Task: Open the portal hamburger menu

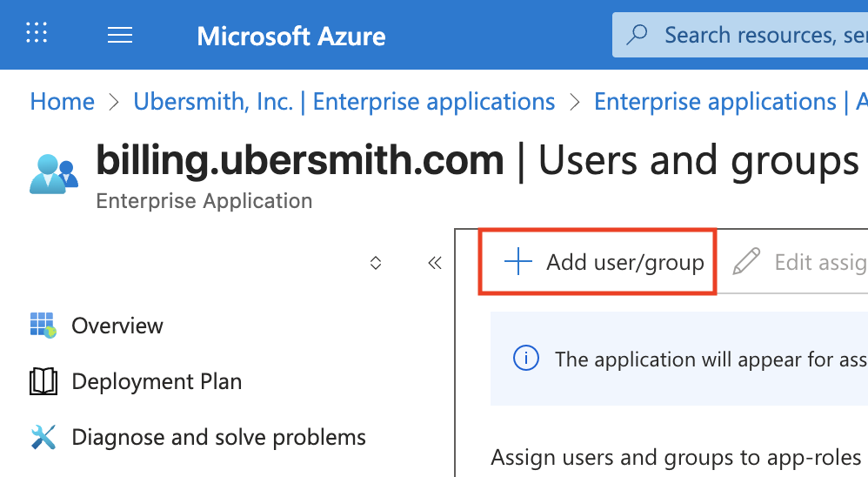Action: coord(119,35)
